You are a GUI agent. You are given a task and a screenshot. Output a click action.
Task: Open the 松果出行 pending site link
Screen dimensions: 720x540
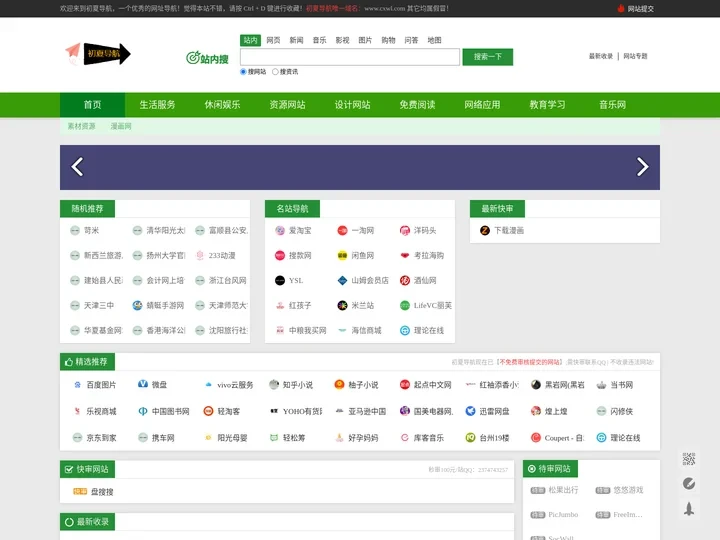tap(563, 490)
